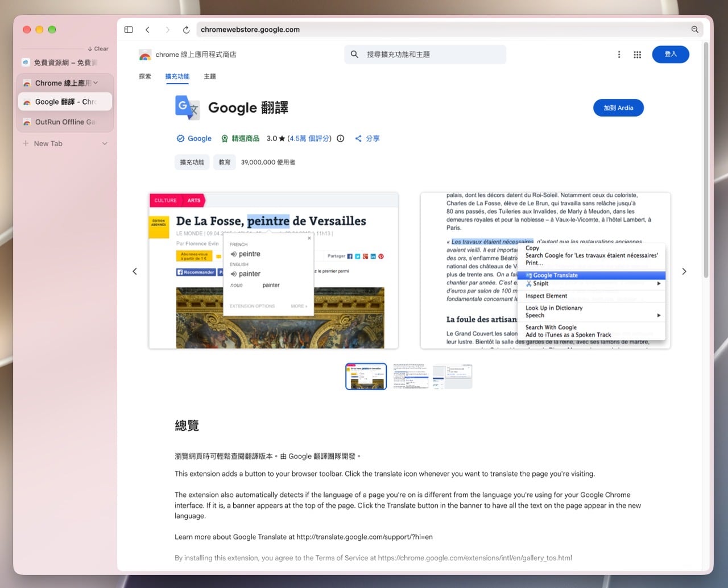Click the 加到 Ardia button
Image resolution: width=728 pixels, height=588 pixels.
pyautogui.click(x=618, y=107)
